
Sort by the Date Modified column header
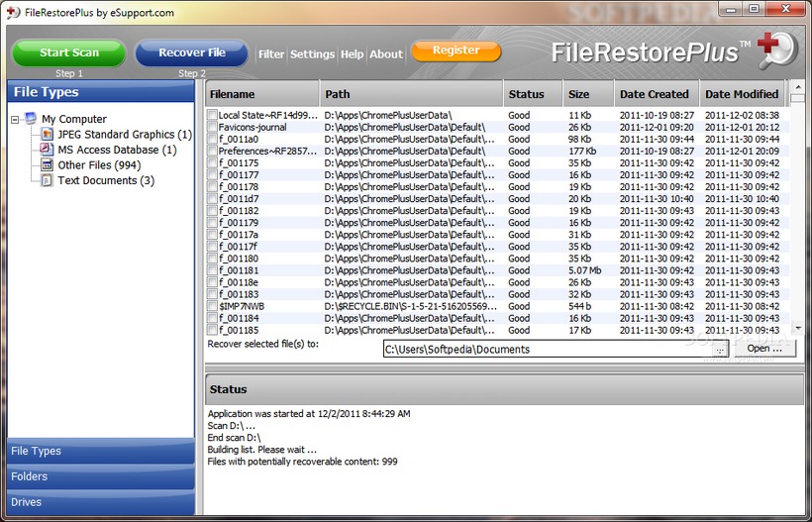[742, 94]
